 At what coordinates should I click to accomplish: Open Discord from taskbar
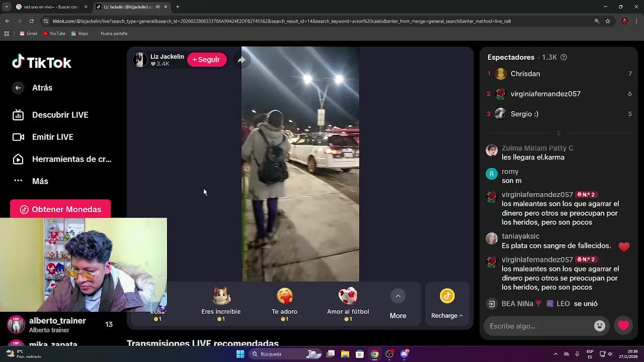point(404,354)
